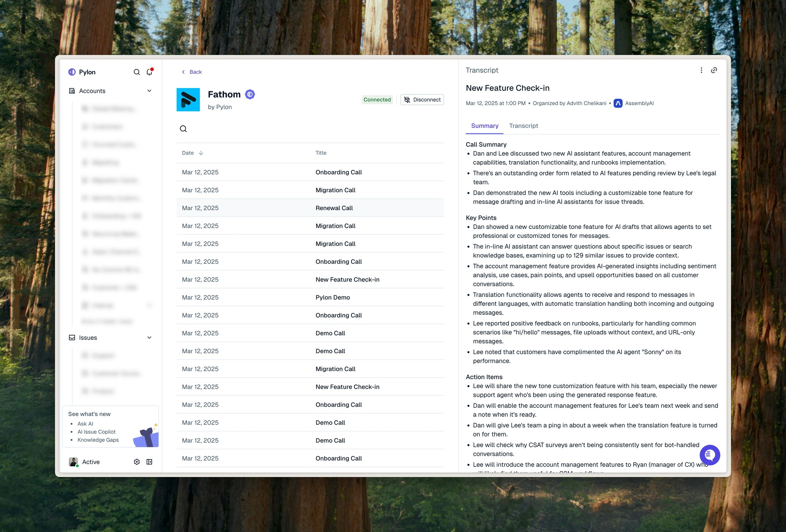Click the search icon in Pylon sidebar

coord(137,72)
